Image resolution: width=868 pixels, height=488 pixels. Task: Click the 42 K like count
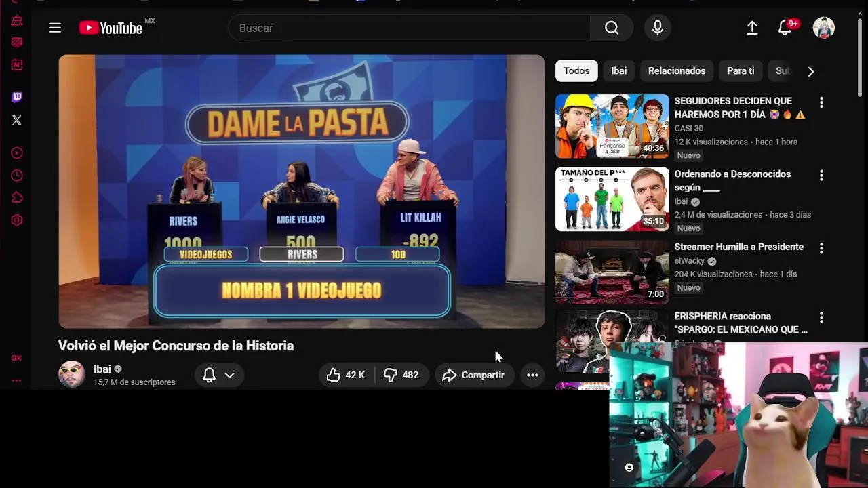355,375
